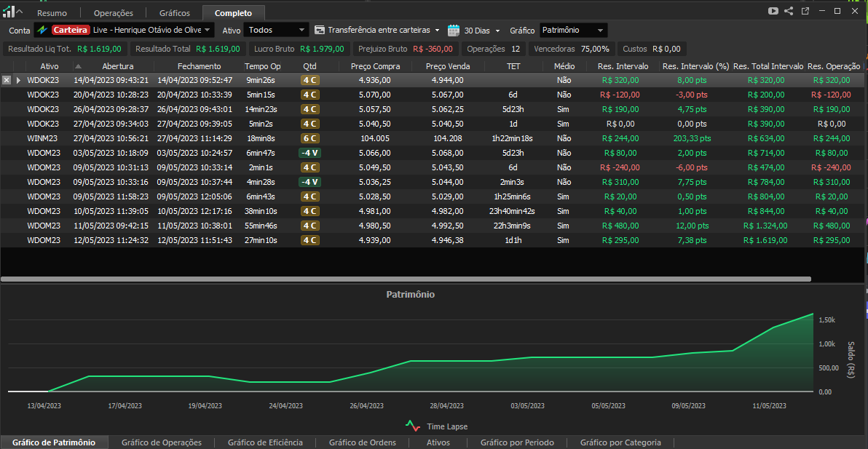Screen dimensions: 868x449
Task: Click the transfer between wallets icon
Action: click(x=320, y=30)
